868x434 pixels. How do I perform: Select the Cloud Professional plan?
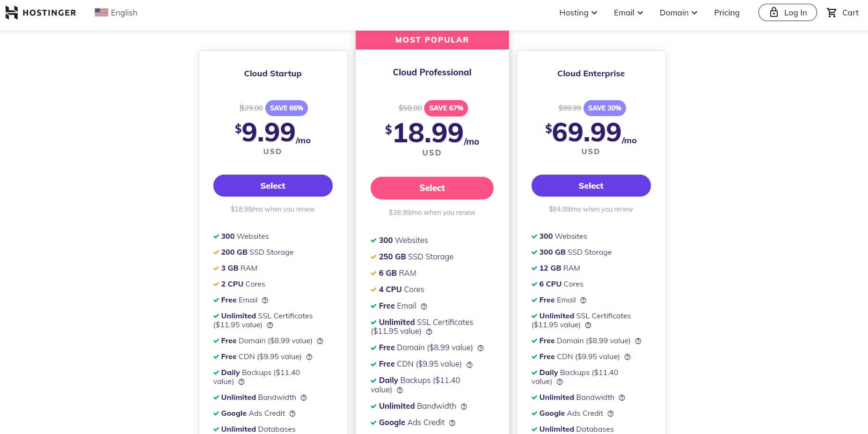coord(431,188)
